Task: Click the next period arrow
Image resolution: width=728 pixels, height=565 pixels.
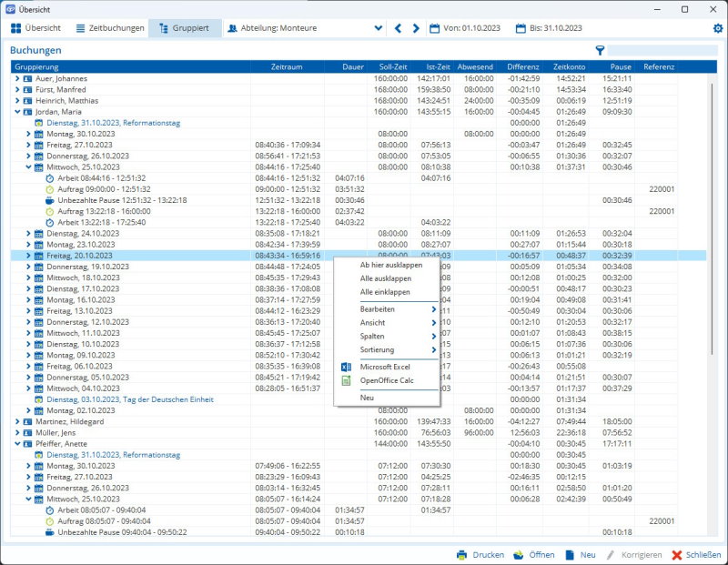Action: point(416,28)
